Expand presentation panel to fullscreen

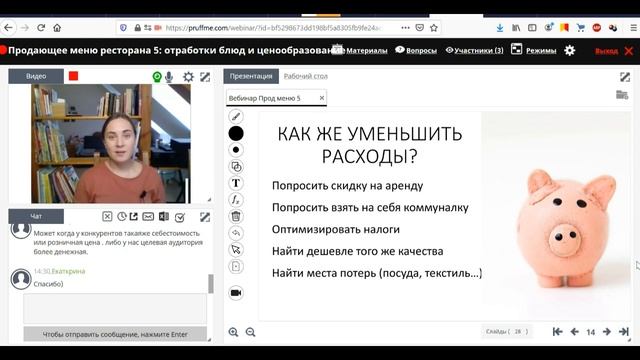point(625,77)
